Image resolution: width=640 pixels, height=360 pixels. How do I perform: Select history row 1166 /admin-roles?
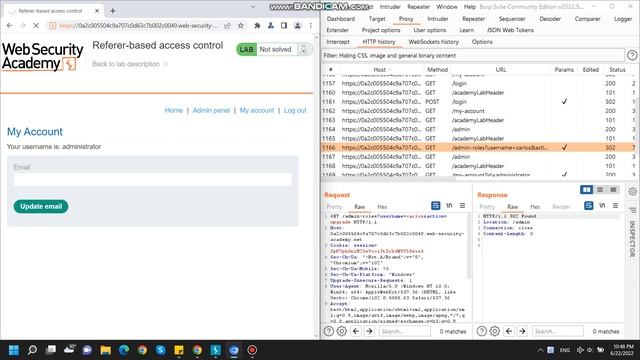[480, 147]
